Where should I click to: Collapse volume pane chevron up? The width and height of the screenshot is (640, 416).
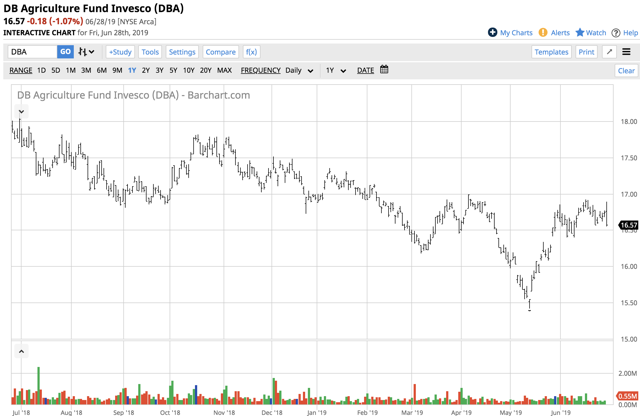[x=22, y=351]
